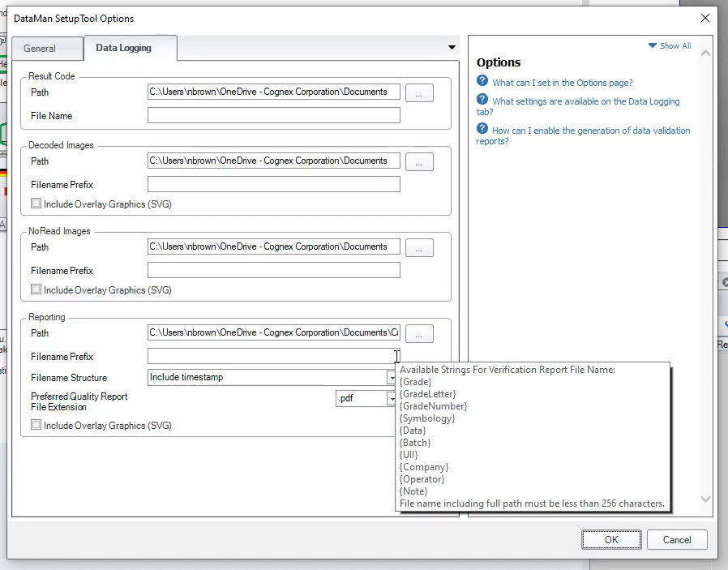Viewport: 728px width, 570px height.
Task: Click the {GradeLetter} string in the tooltip
Action: tap(427, 393)
